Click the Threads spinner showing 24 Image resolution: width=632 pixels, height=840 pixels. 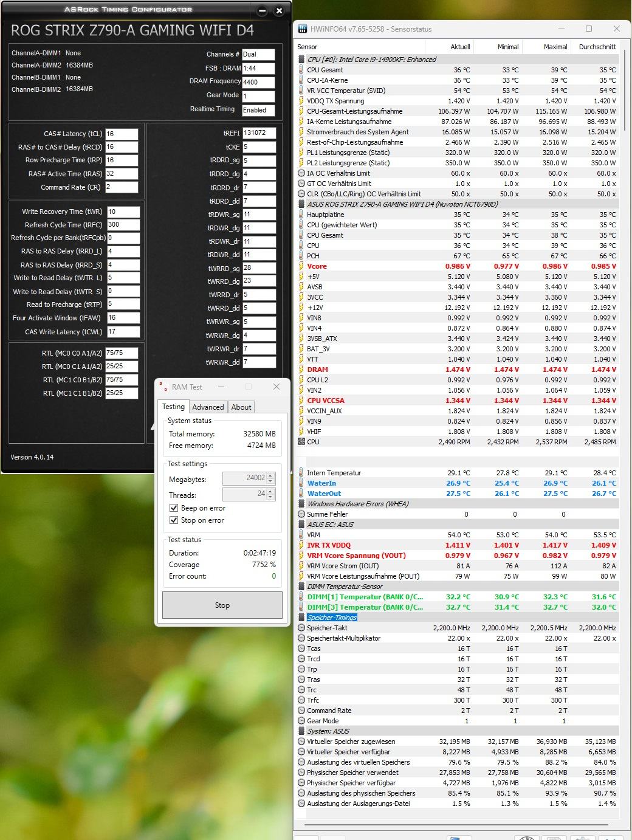[x=249, y=494]
